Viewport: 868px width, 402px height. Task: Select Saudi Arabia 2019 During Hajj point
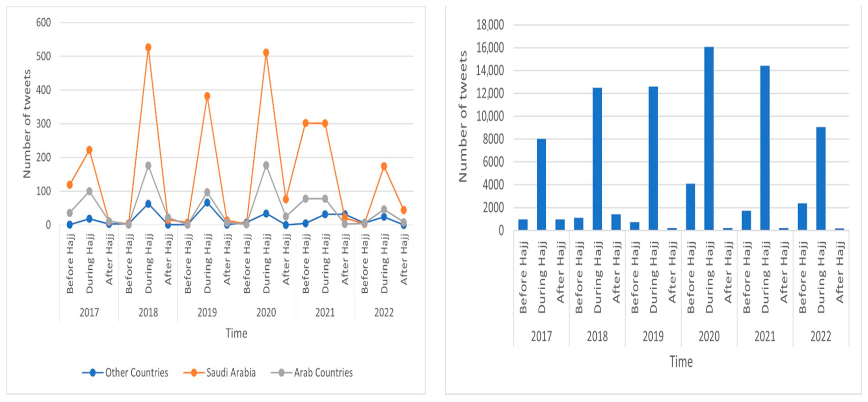[207, 96]
